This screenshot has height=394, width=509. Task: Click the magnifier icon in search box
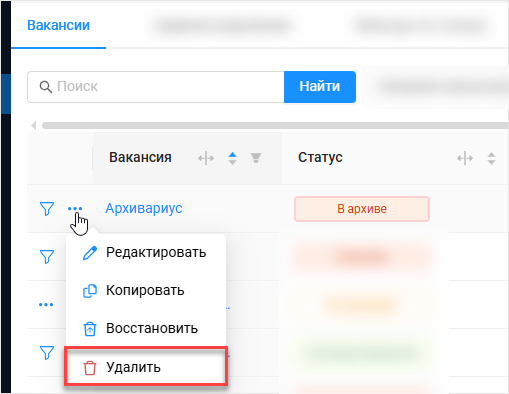(46, 87)
